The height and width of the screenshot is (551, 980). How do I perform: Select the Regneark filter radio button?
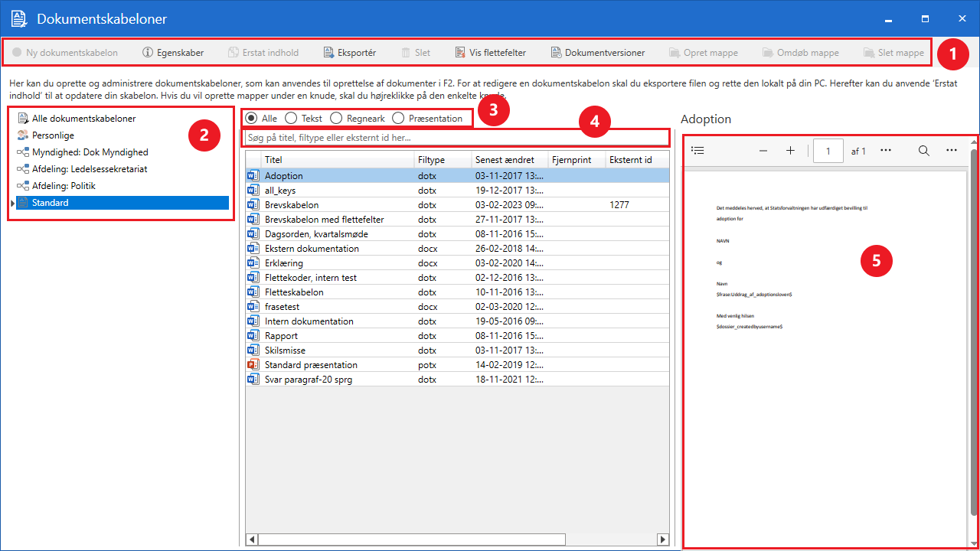click(335, 119)
